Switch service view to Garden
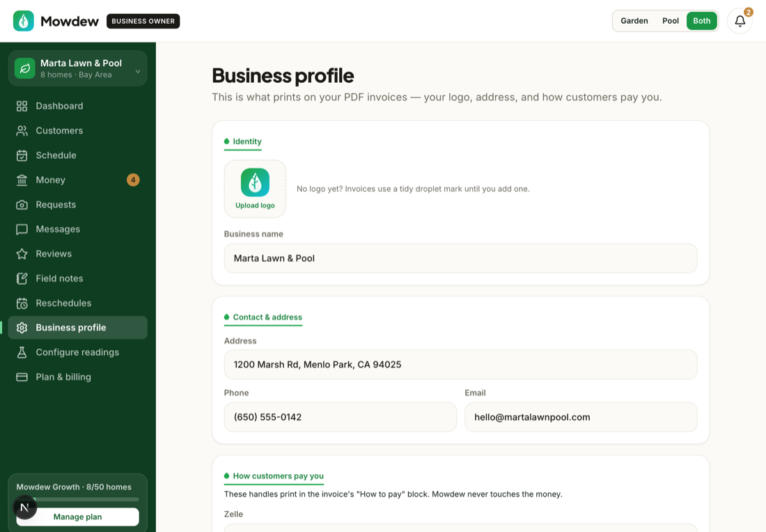The width and height of the screenshot is (766, 532). 634,21
